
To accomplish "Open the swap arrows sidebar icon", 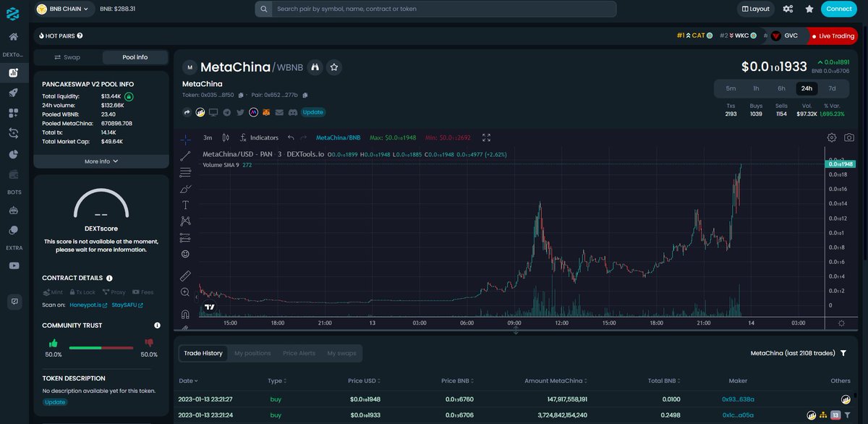I will (13, 133).
